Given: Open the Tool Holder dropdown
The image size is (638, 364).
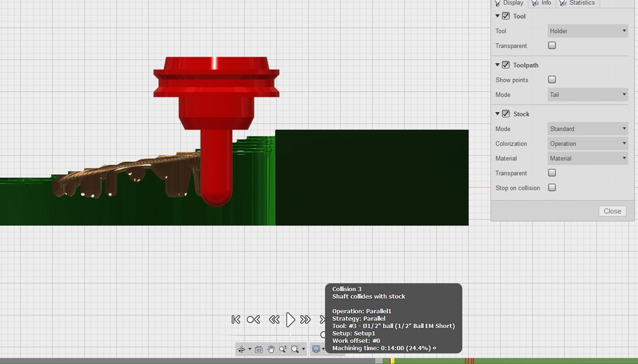Looking at the screenshot, I should (x=588, y=31).
